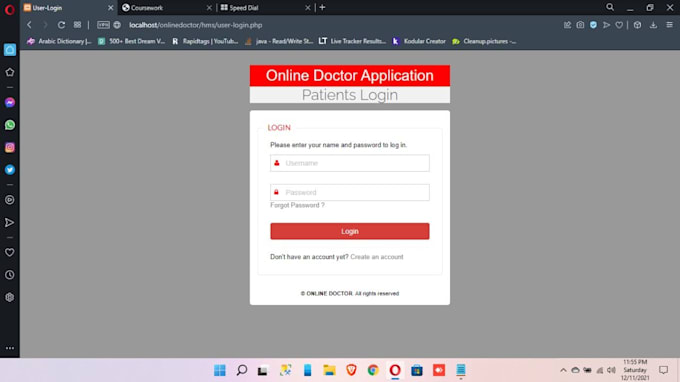This screenshot has width=680, height=382.
Task: Open Bookmarks heart in sidebar
Action: pyautogui.click(x=10, y=252)
